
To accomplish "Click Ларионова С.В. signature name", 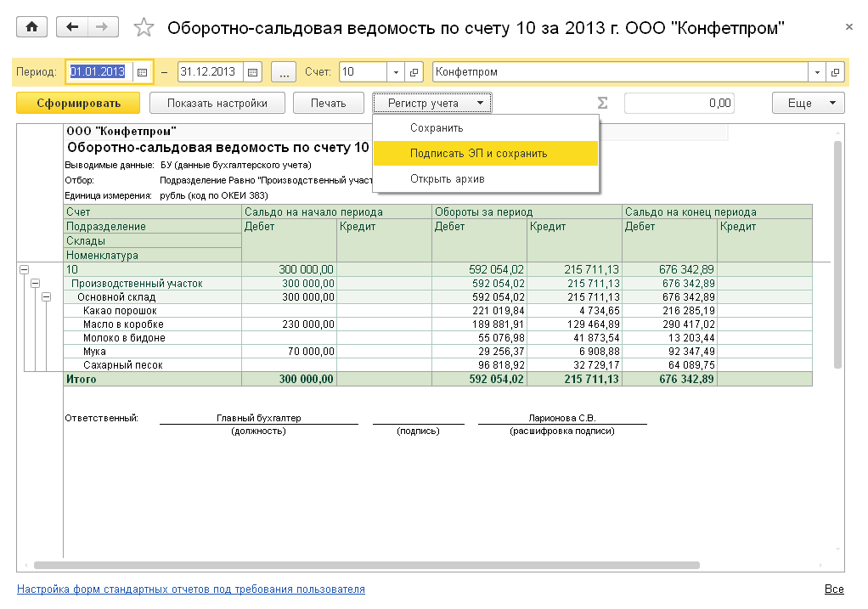I will (562, 418).
